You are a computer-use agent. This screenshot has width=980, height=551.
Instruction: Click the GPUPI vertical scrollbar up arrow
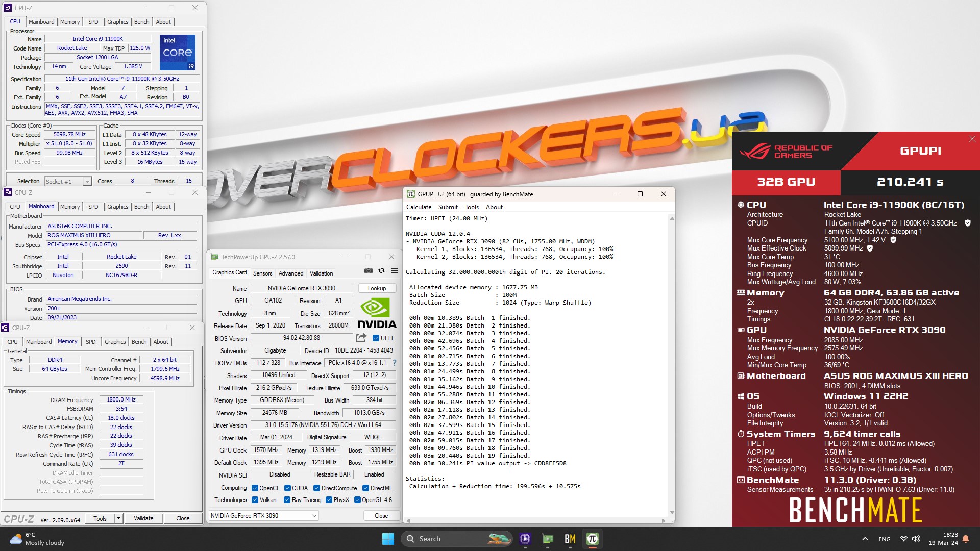point(672,219)
